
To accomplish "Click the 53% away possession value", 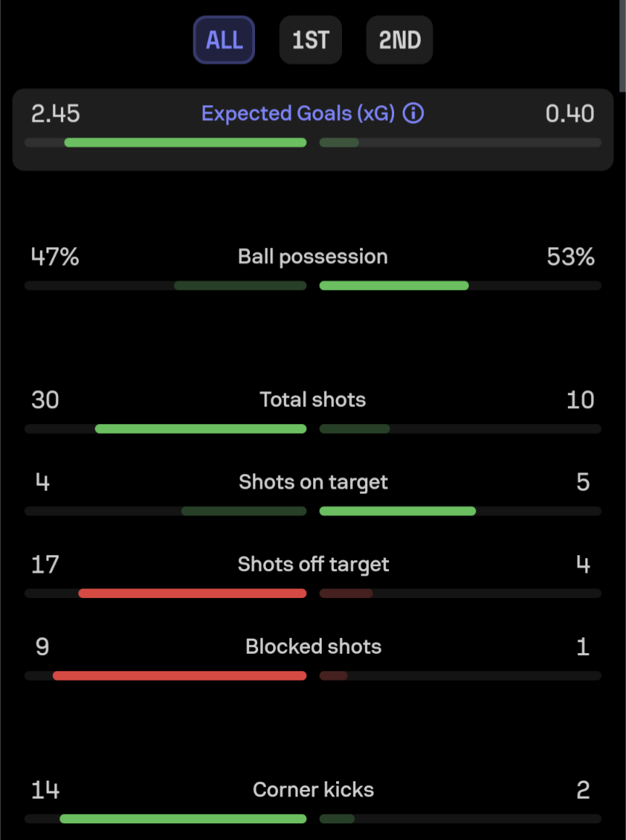I will coord(570,257).
